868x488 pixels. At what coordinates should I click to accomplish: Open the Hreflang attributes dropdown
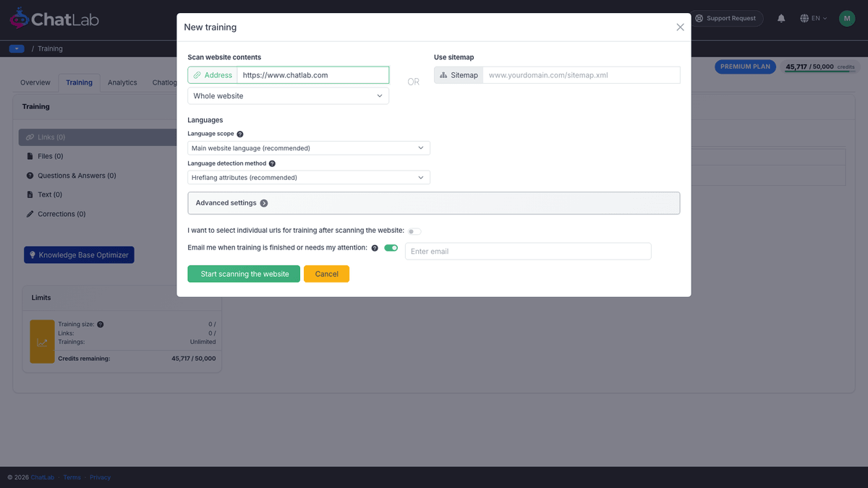tap(309, 177)
